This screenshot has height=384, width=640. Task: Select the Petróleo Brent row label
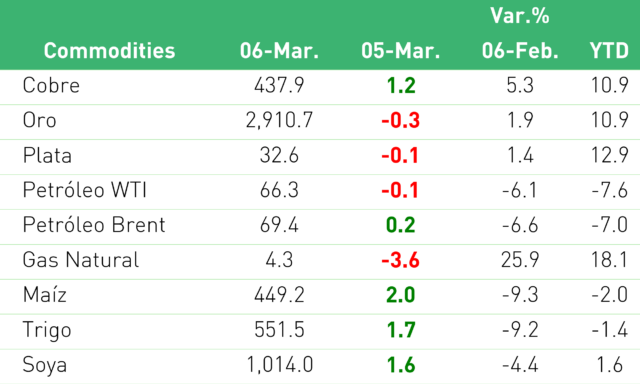pyautogui.click(x=94, y=225)
